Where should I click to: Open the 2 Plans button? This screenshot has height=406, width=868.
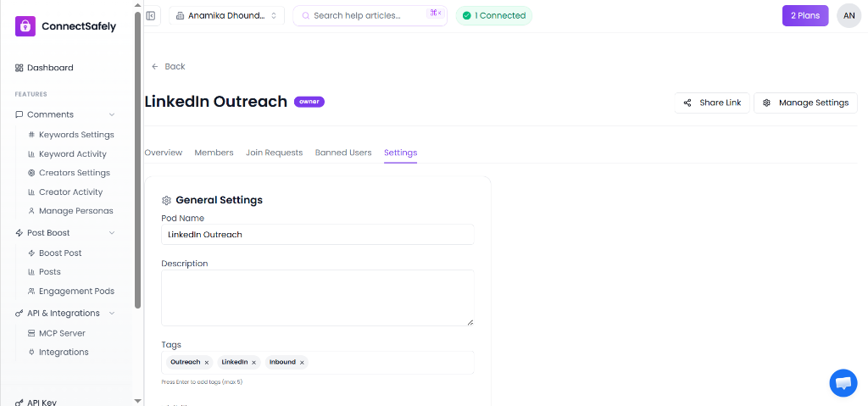click(x=805, y=15)
